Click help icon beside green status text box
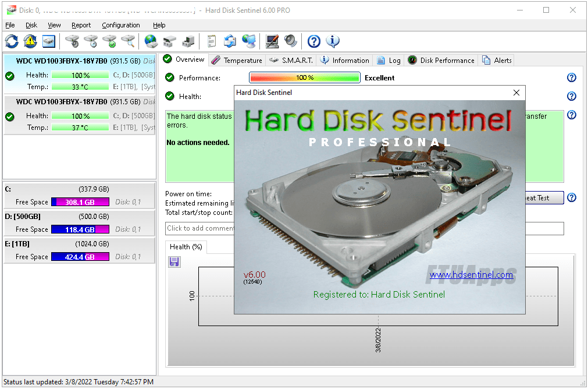 tap(572, 115)
